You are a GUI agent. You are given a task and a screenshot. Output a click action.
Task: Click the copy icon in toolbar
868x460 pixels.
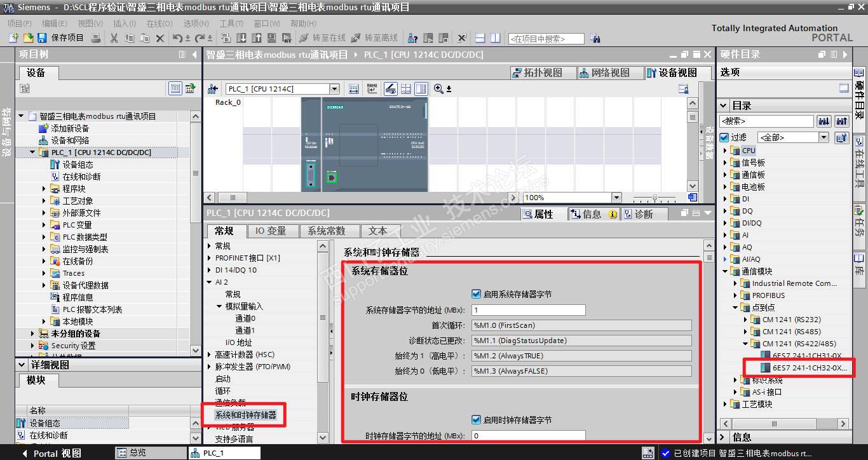point(129,38)
